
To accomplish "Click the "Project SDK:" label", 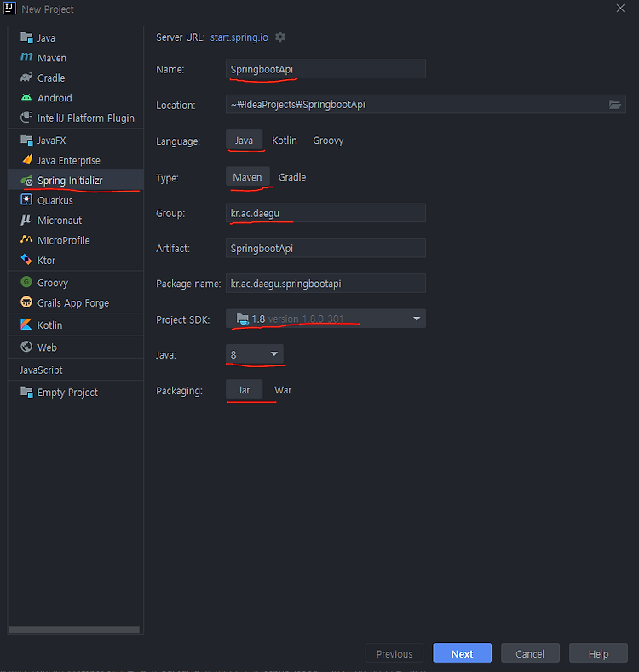I will point(182,319).
